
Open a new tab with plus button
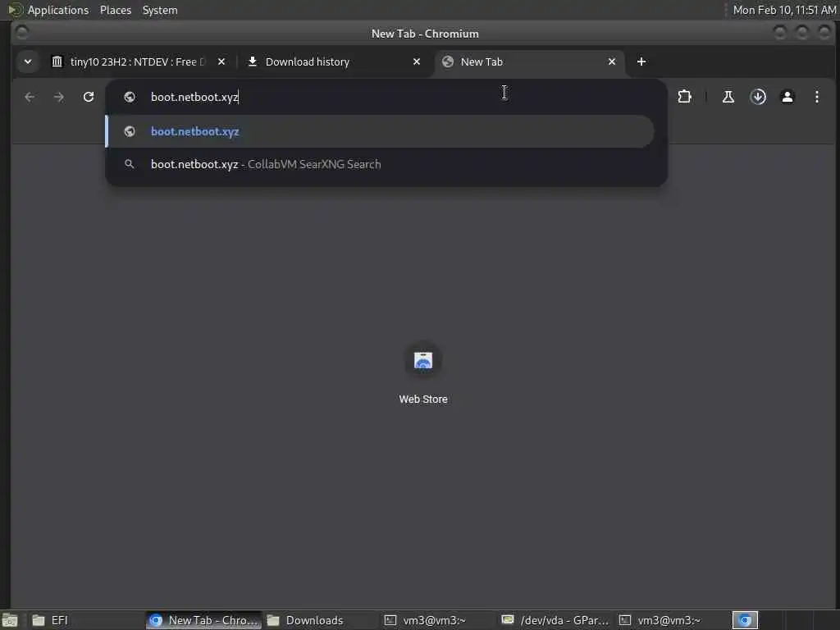pyautogui.click(x=641, y=62)
